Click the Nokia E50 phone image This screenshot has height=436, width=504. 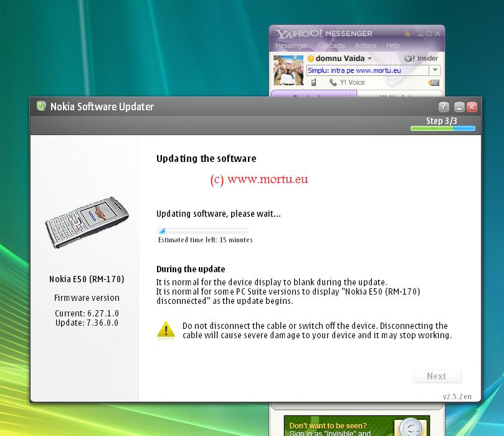pyautogui.click(x=87, y=222)
